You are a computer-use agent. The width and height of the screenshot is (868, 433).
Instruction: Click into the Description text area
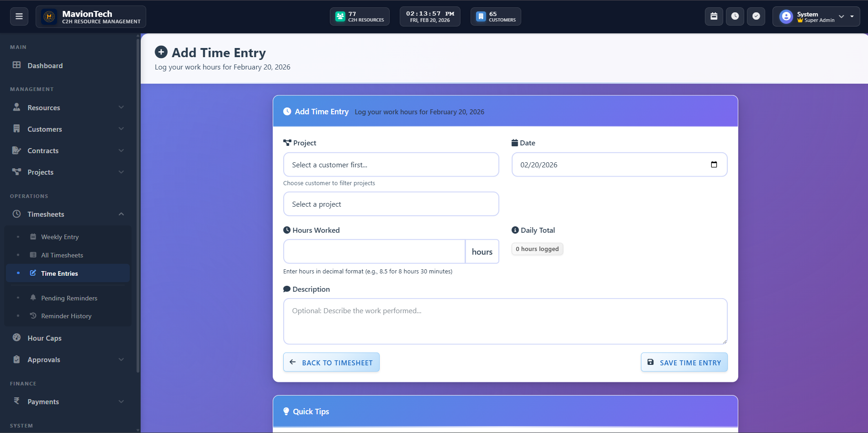point(505,321)
